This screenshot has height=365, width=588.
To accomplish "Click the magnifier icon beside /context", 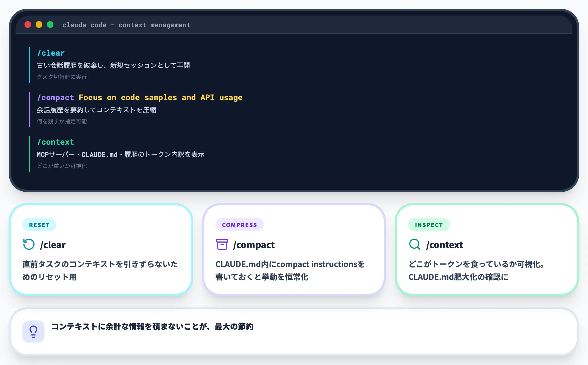I will [415, 245].
